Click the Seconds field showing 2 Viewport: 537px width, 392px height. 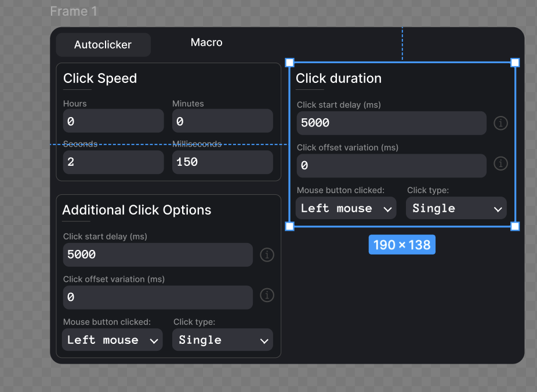click(x=113, y=162)
